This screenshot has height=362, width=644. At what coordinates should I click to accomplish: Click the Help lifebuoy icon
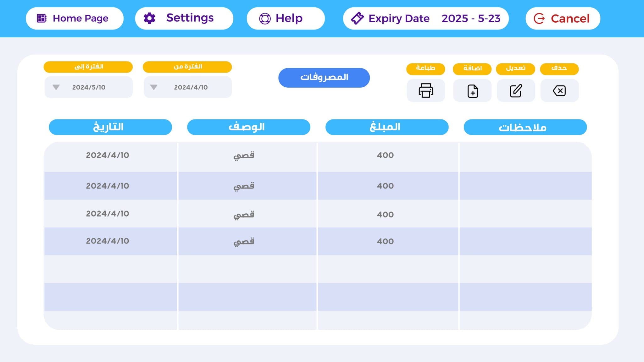click(264, 19)
